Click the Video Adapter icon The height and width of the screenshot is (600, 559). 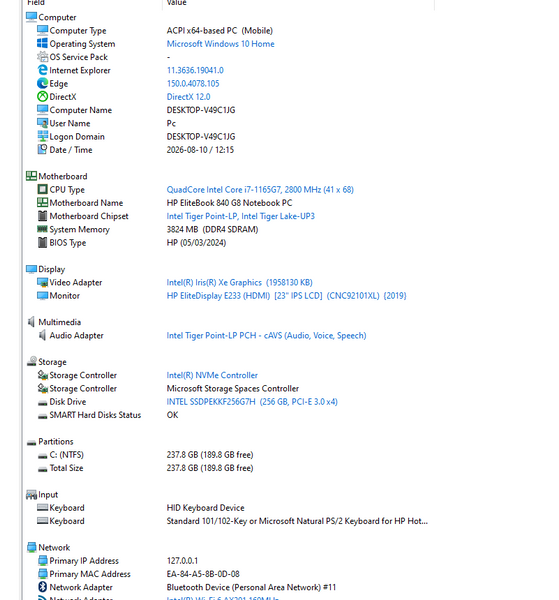(x=42, y=282)
